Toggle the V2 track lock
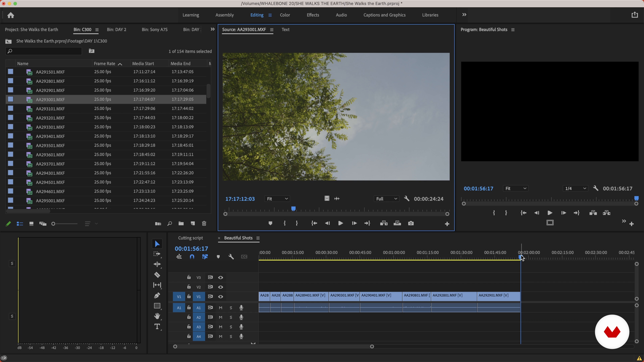 tap(189, 287)
